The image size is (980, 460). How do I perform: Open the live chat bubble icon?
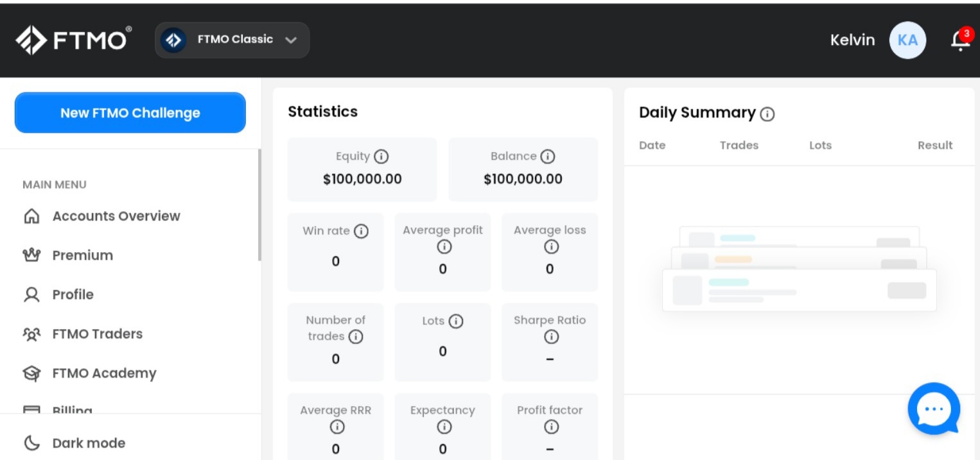point(934,409)
